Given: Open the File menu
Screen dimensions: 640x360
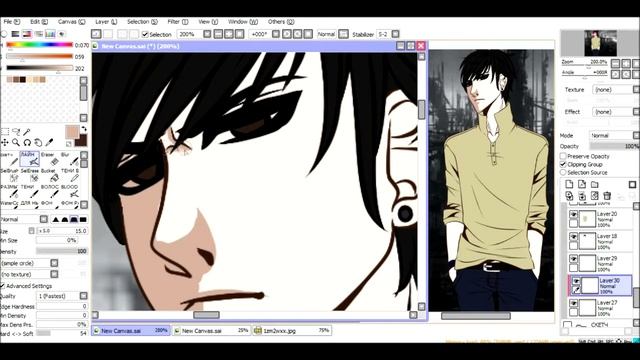Looking at the screenshot, I should tap(11, 22).
